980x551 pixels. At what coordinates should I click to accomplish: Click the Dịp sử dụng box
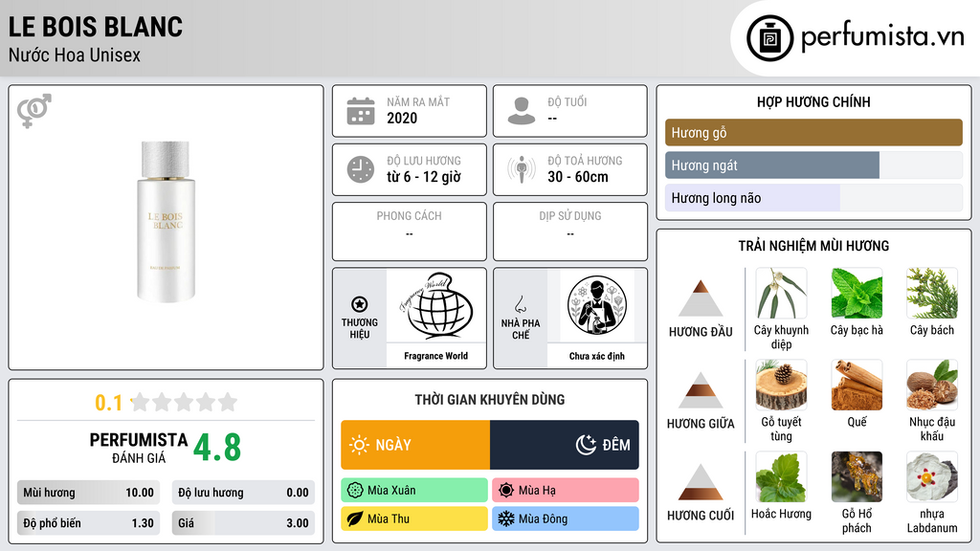(570, 231)
